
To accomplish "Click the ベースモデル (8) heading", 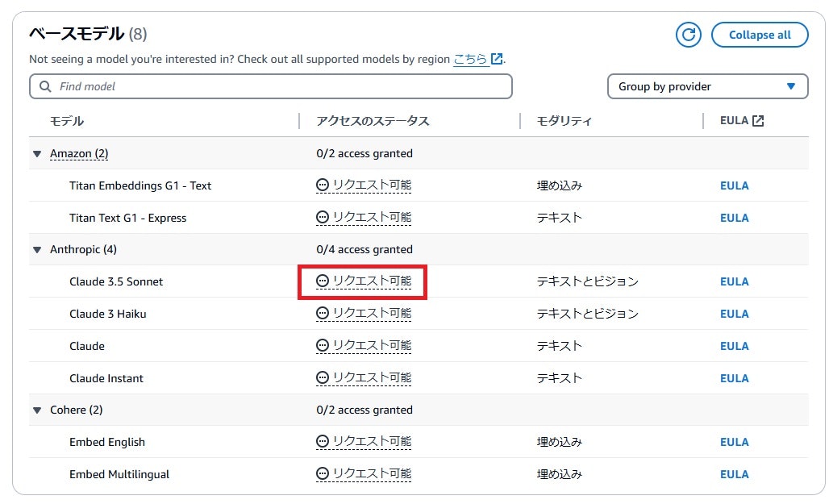I will [88, 34].
